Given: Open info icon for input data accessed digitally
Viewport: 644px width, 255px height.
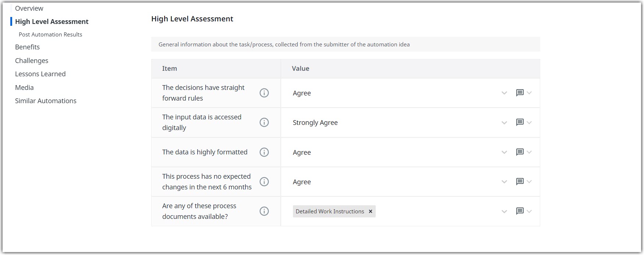Looking at the screenshot, I should coord(264,122).
